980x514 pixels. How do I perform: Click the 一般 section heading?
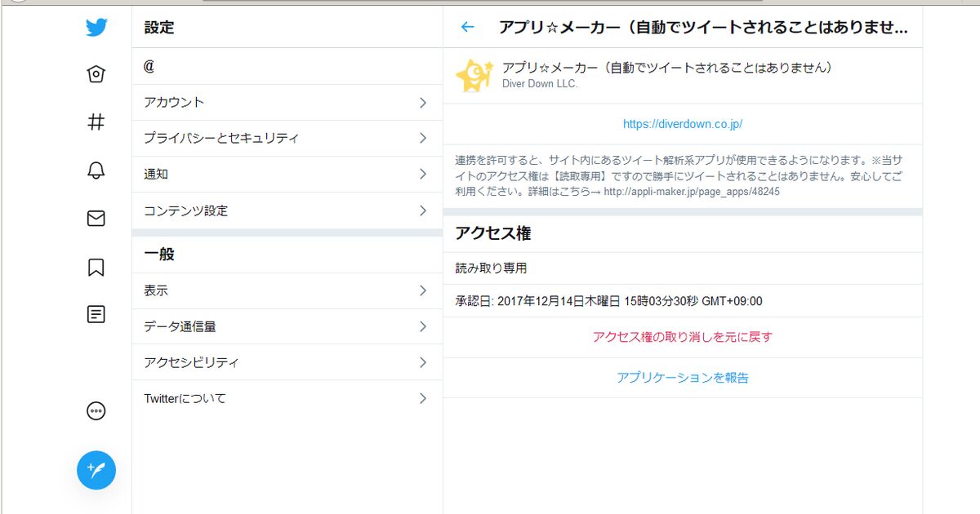coord(159,254)
